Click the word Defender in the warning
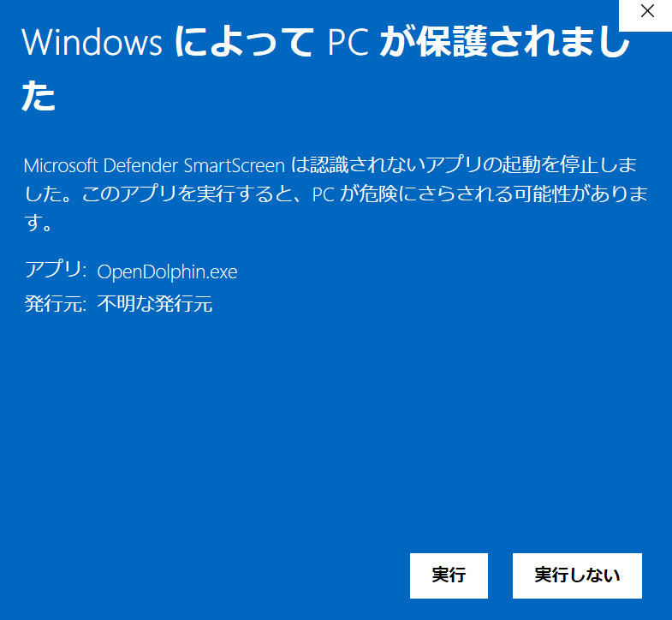The image size is (672, 620). (140, 165)
